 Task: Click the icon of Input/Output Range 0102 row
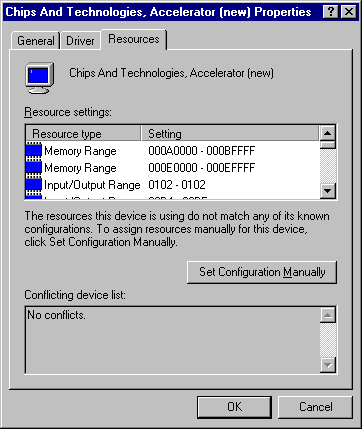pyautogui.click(x=34, y=185)
